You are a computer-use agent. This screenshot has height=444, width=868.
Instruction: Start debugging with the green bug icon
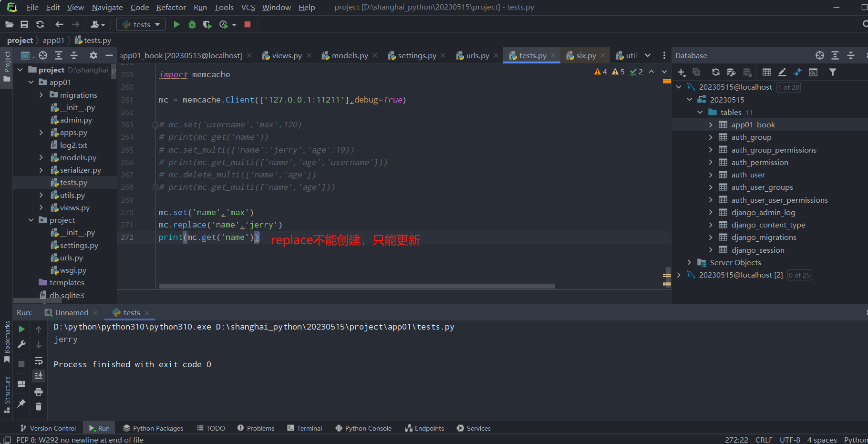click(x=192, y=24)
